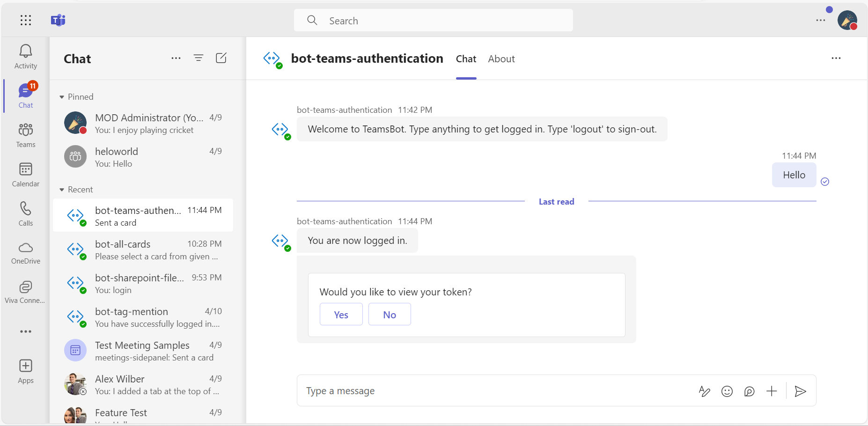Open the heloworld group chat
Image resolution: width=868 pixels, height=426 pixels.
coord(143,157)
